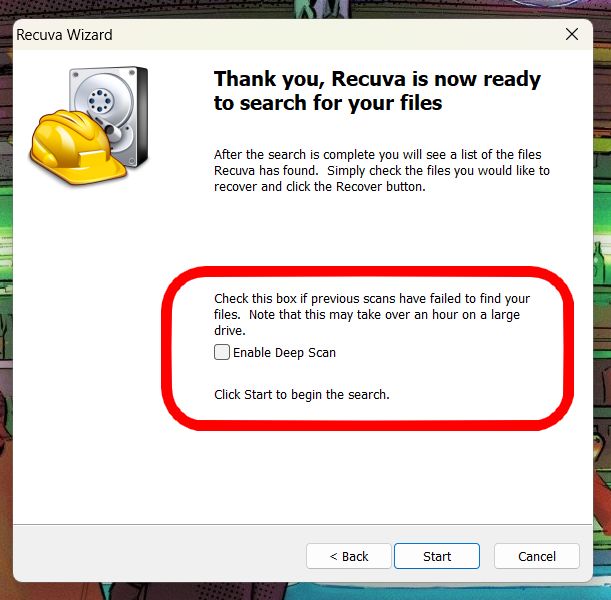The image size is (611, 600).
Task: Click the silver disk platter in the logo
Action: click(102, 101)
